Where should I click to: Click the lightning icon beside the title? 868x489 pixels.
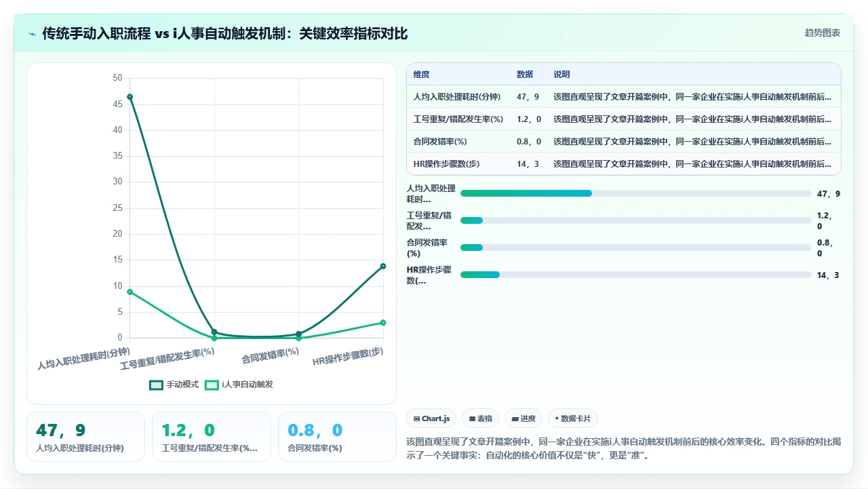tap(33, 34)
